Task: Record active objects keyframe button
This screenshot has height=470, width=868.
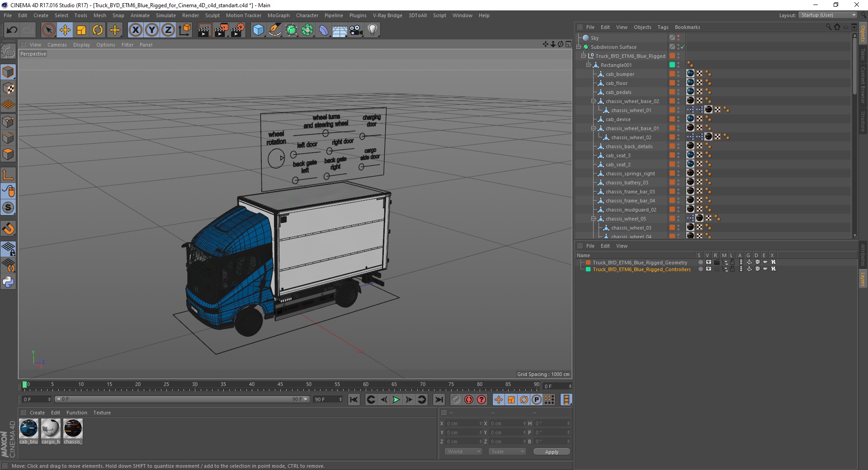Action: click(456, 399)
